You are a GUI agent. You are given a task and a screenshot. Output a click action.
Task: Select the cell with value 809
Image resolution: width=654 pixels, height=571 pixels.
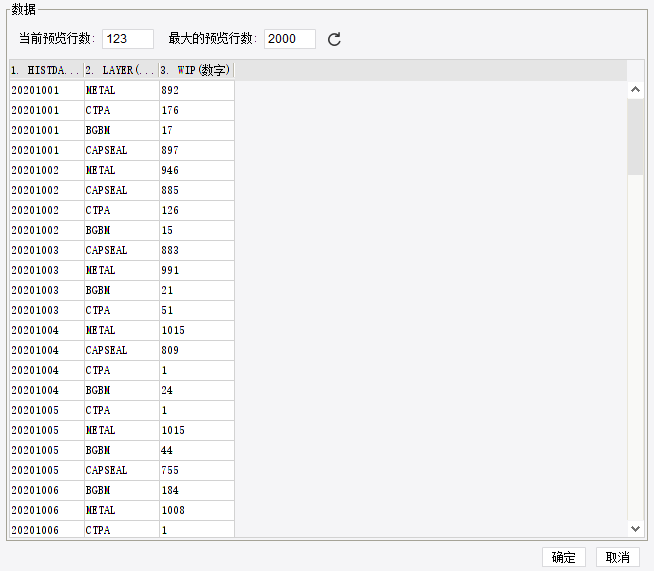[197, 350]
